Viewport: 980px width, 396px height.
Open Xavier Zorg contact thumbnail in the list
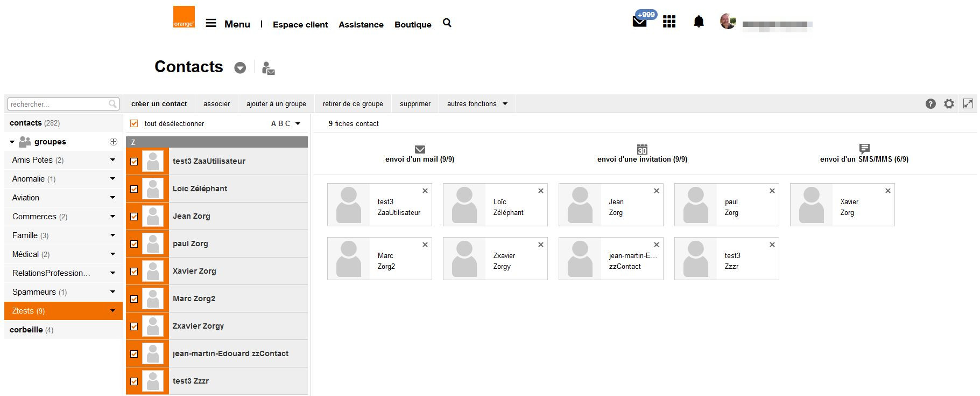153,271
